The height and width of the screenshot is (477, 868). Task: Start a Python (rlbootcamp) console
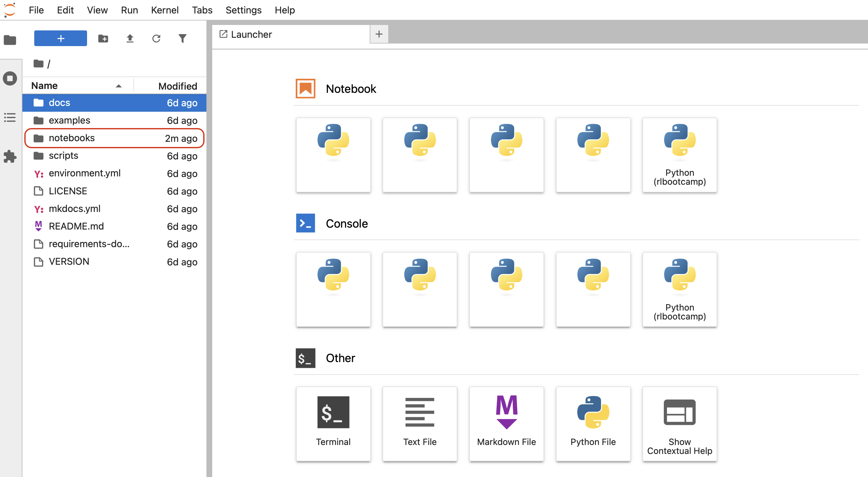679,290
